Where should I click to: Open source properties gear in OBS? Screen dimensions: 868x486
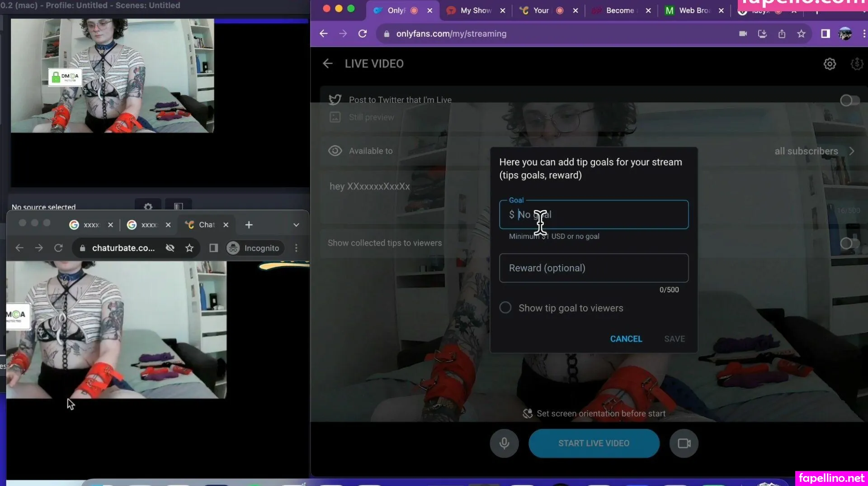tap(148, 206)
